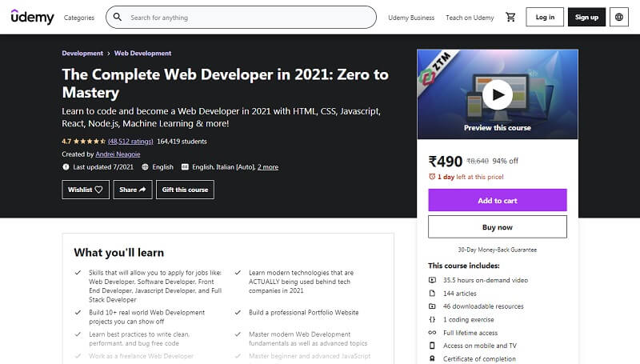
Task: Click the 'What you'll learn' heading
Action: (x=118, y=253)
